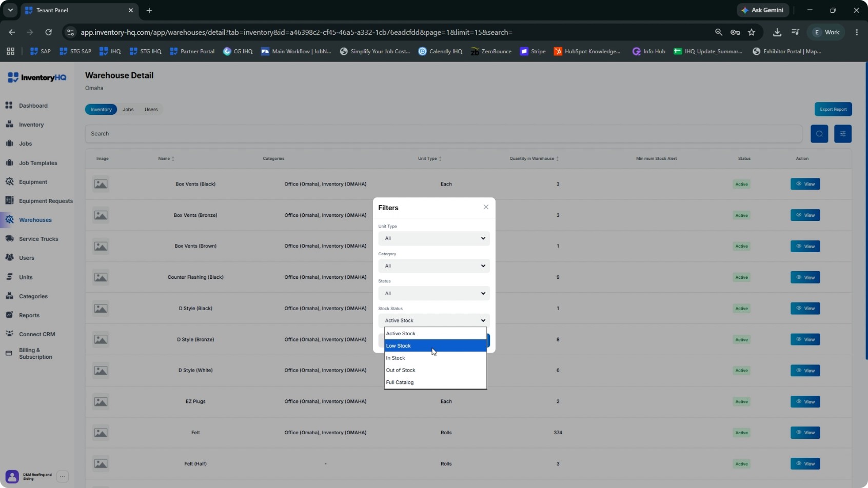Sort by Quantity in Warehouse column
Screen dimensions: 868x488
coord(534,158)
